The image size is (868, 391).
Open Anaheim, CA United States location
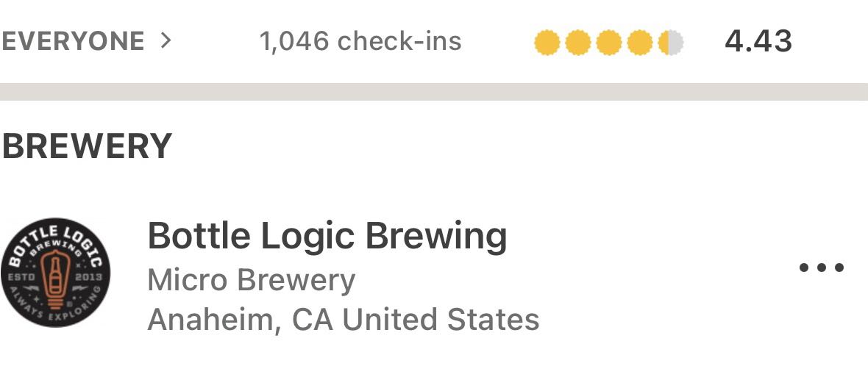click(x=344, y=320)
